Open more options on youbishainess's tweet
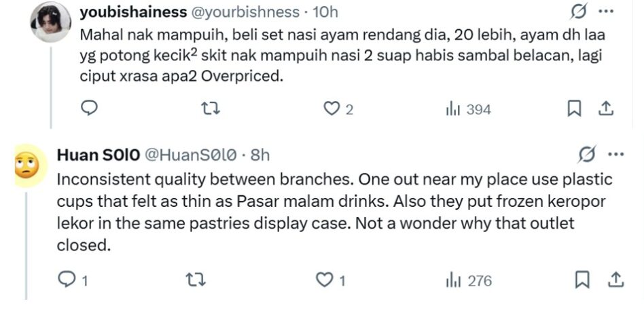This screenshot has width=644, height=310. pos(605,12)
